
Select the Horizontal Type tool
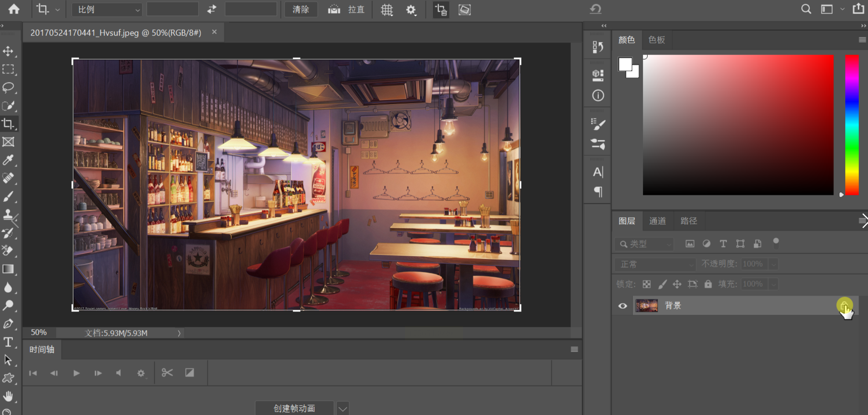(x=8, y=342)
